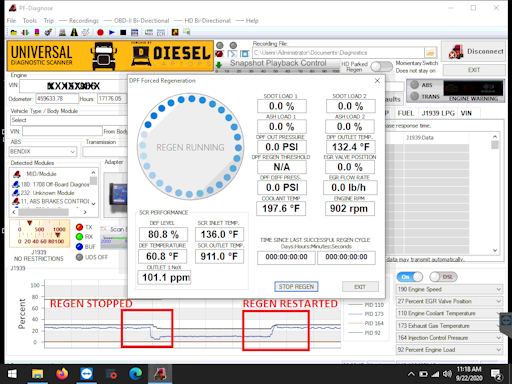Click the picture icon at toolbar end
The width and height of the screenshot is (512, 384).
click(186, 32)
